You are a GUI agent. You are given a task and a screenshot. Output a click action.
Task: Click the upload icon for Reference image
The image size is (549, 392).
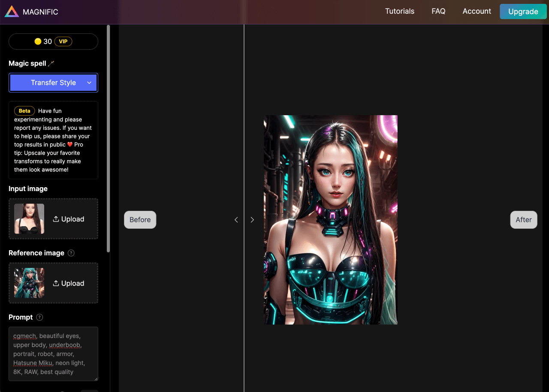click(x=56, y=283)
